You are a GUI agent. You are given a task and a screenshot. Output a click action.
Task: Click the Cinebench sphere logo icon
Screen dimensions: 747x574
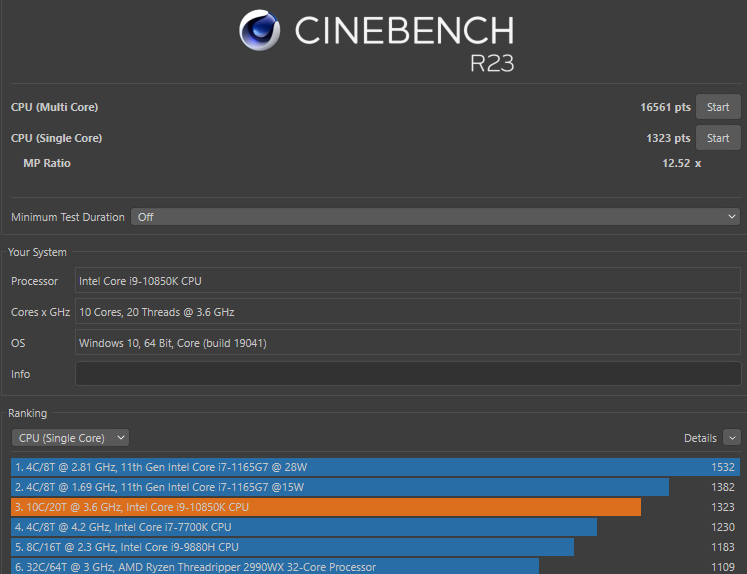click(x=260, y=31)
